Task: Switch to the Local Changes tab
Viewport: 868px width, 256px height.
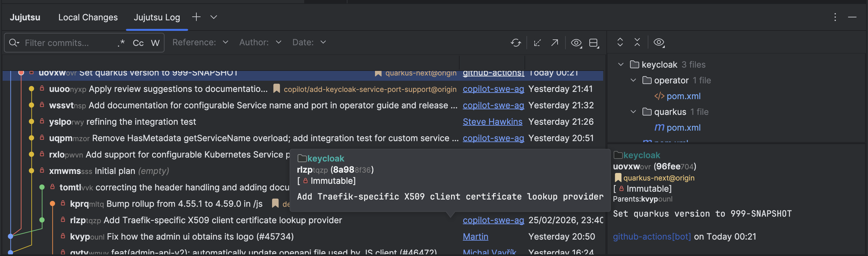Action: point(88,17)
